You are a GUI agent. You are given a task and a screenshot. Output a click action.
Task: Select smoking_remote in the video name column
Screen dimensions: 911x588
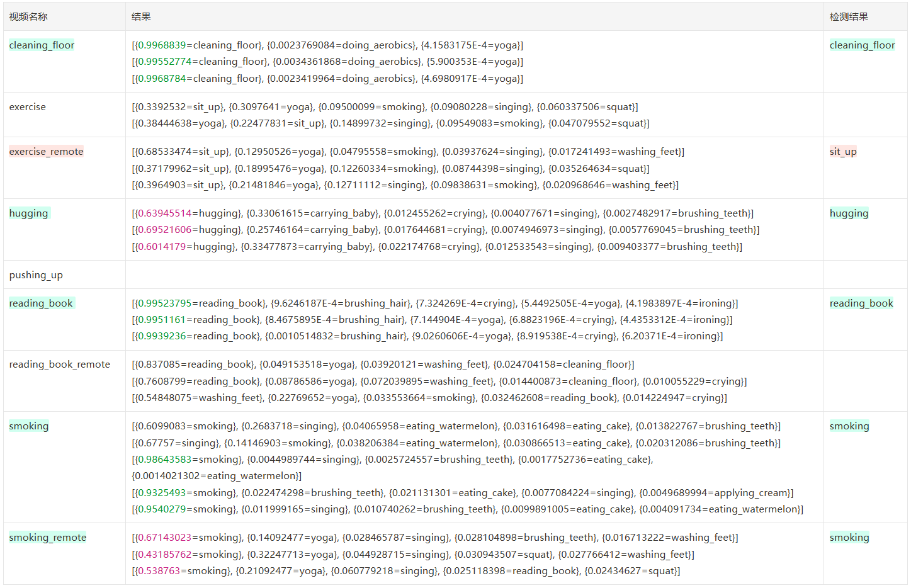[x=48, y=538]
